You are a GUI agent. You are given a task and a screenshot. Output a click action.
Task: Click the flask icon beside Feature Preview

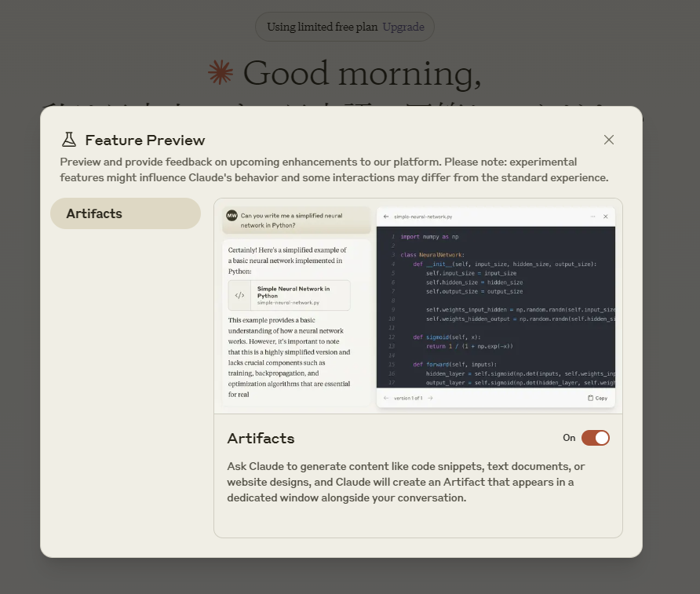tap(69, 140)
